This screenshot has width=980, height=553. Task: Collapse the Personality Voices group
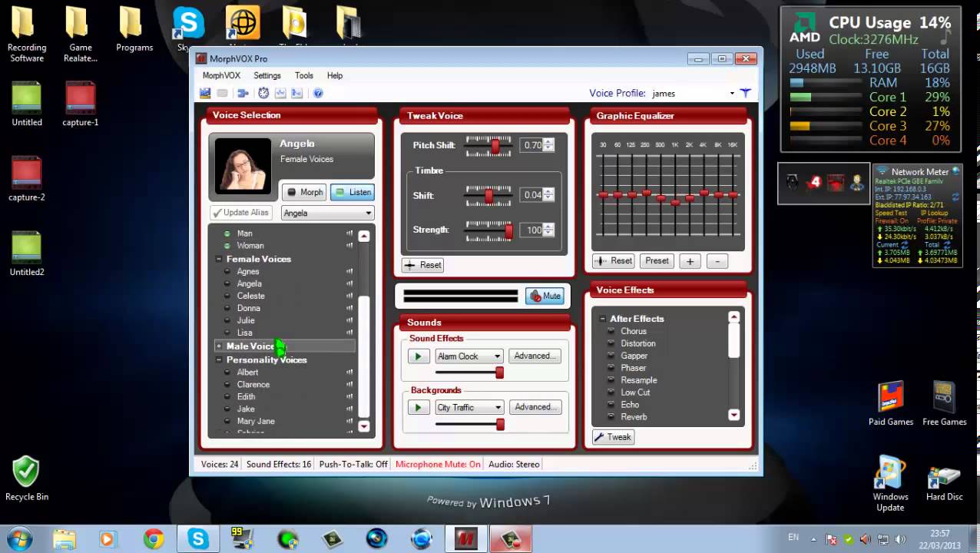[x=219, y=360]
